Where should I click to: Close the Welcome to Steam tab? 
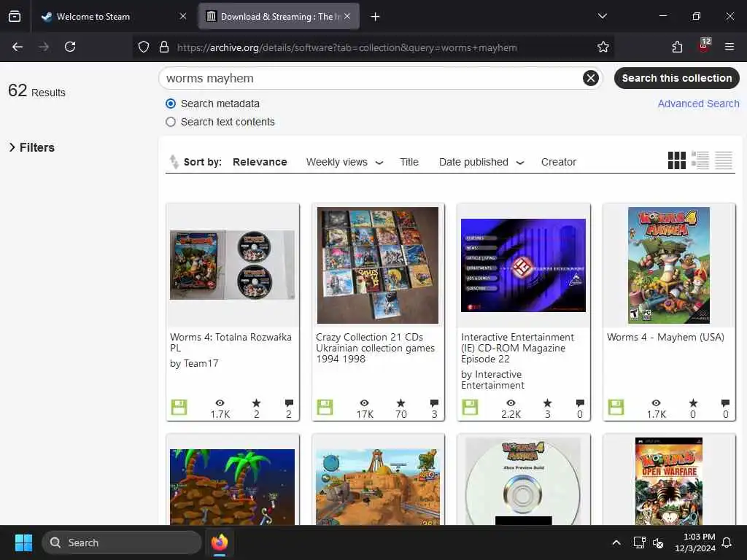tap(183, 17)
